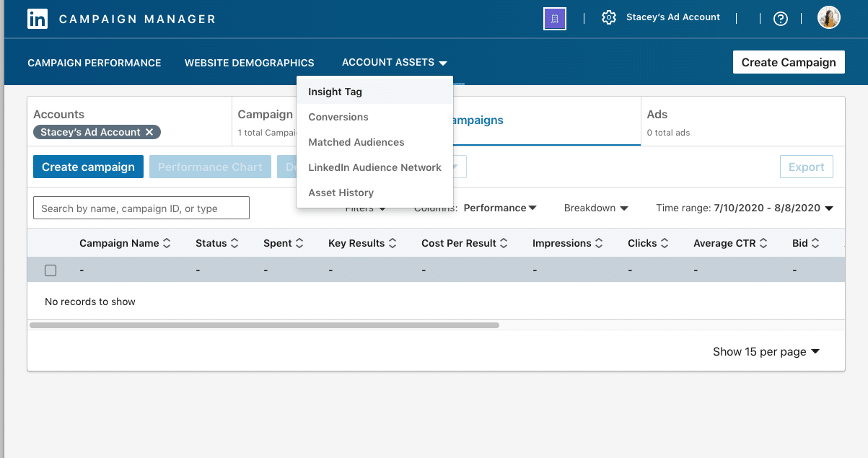
Task: Open account settings gear icon
Action: pos(608,18)
